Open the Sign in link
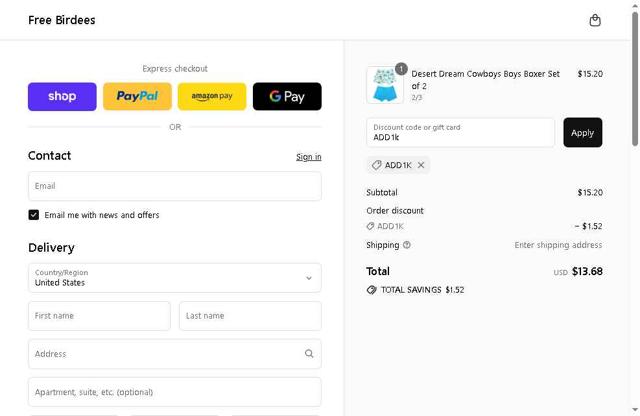 [x=309, y=157]
